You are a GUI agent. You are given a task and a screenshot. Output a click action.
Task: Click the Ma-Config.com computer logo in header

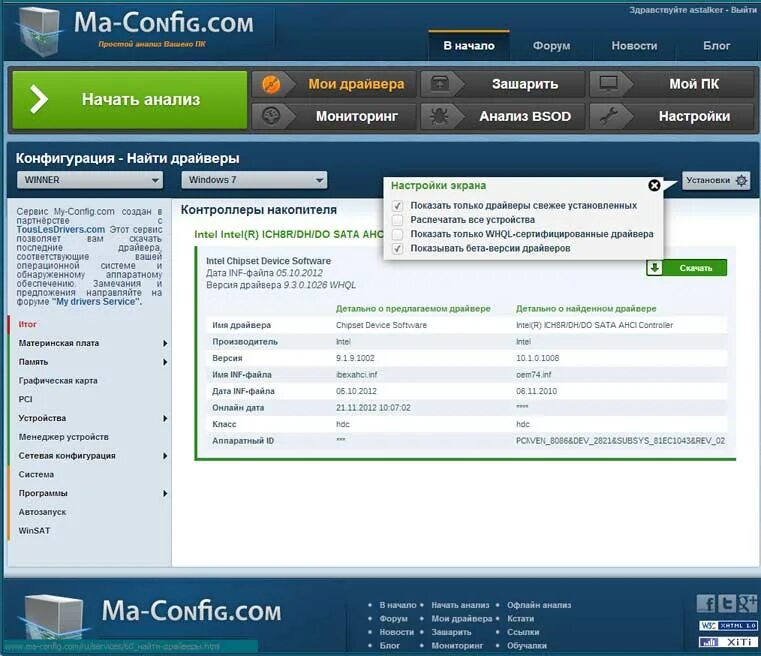(x=40, y=31)
